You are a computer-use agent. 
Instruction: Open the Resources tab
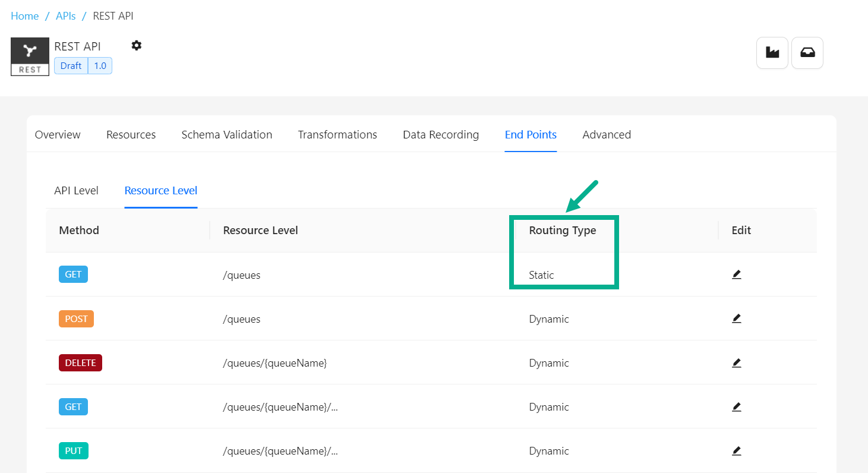tap(131, 134)
